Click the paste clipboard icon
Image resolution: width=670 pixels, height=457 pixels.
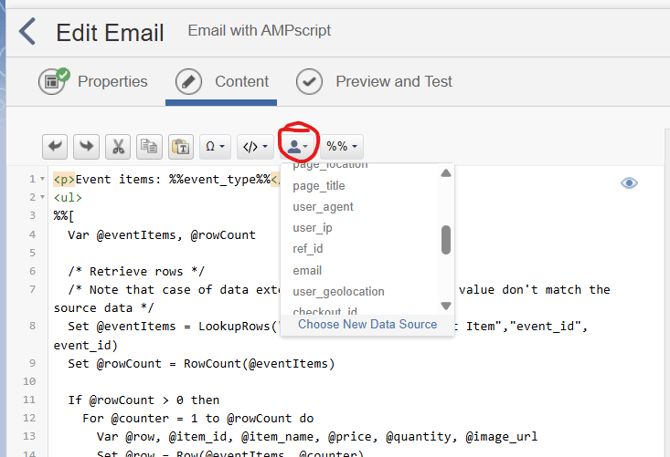180,146
